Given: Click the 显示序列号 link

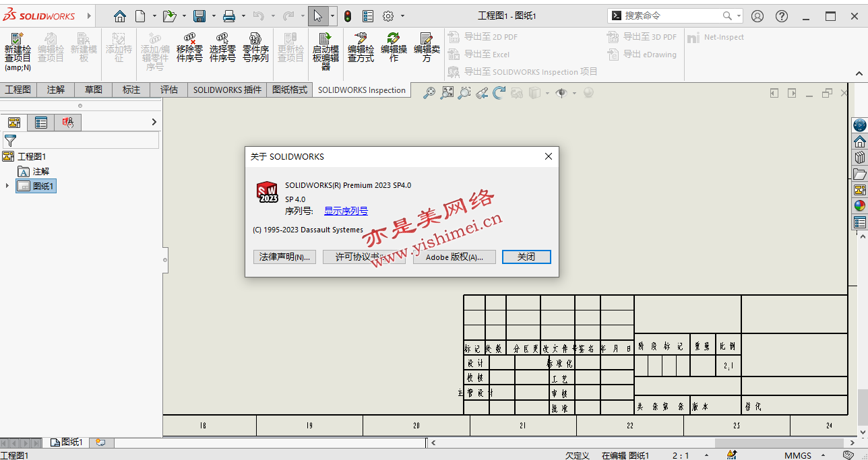Looking at the screenshot, I should click(x=346, y=211).
